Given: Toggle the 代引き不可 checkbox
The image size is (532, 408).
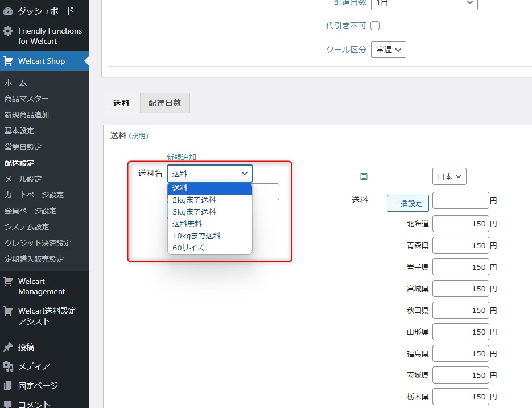Looking at the screenshot, I should pos(375,26).
